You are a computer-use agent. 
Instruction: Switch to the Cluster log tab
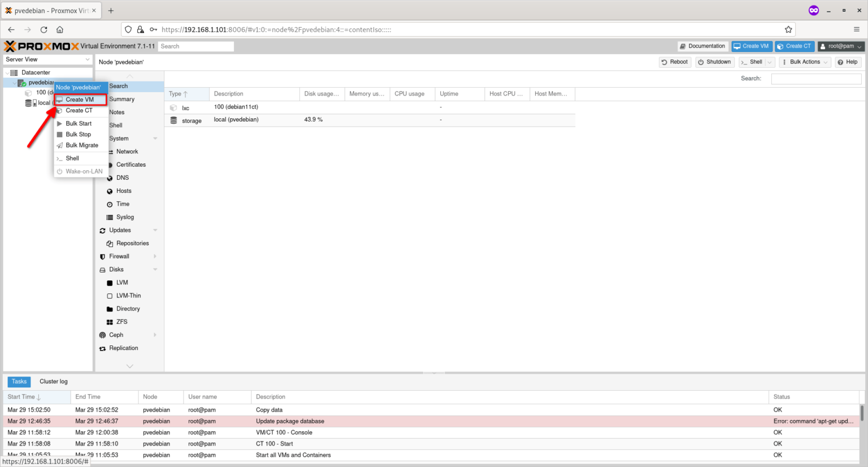coord(53,381)
